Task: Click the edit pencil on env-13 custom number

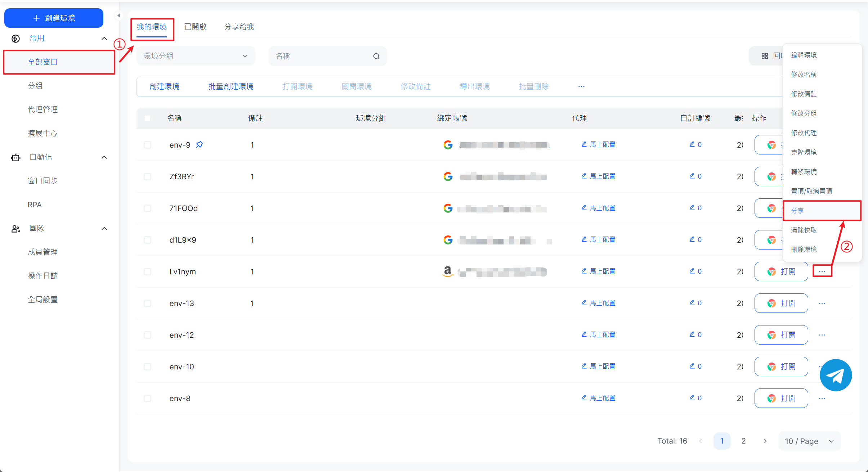Action: point(692,303)
